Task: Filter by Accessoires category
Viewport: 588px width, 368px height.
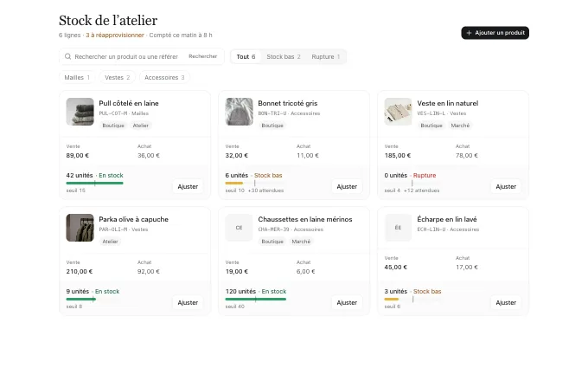Action: pos(164,77)
